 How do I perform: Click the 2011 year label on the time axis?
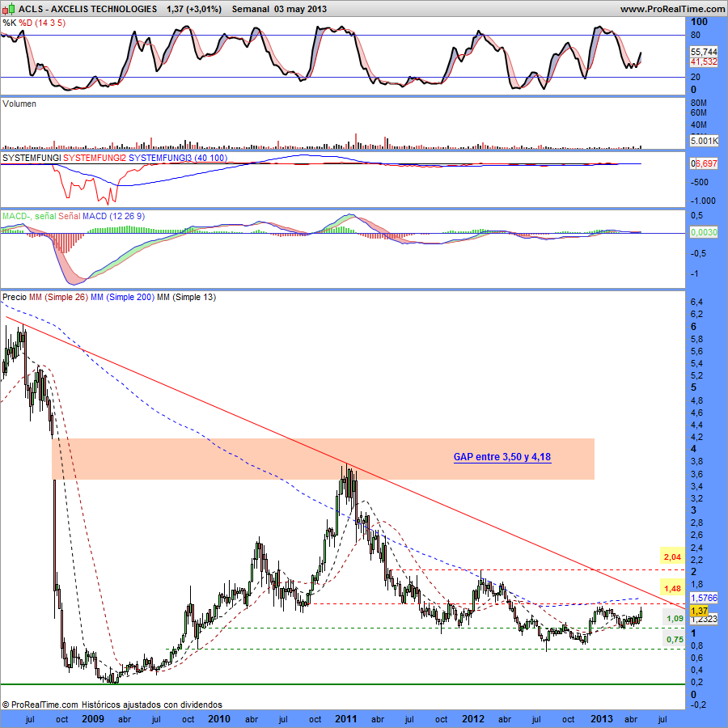(x=346, y=719)
